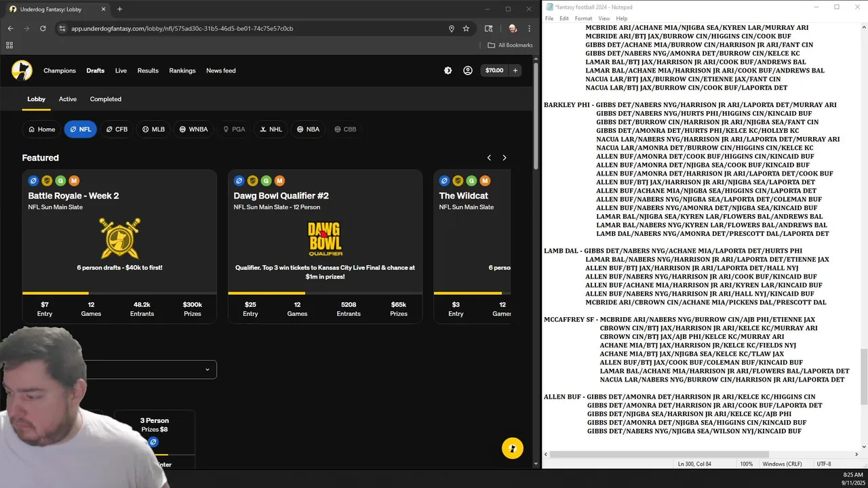The width and height of the screenshot is (868, 488).
Task: Bookmark this page with the star
Action: pyautogui.click(x=466, y=28)
